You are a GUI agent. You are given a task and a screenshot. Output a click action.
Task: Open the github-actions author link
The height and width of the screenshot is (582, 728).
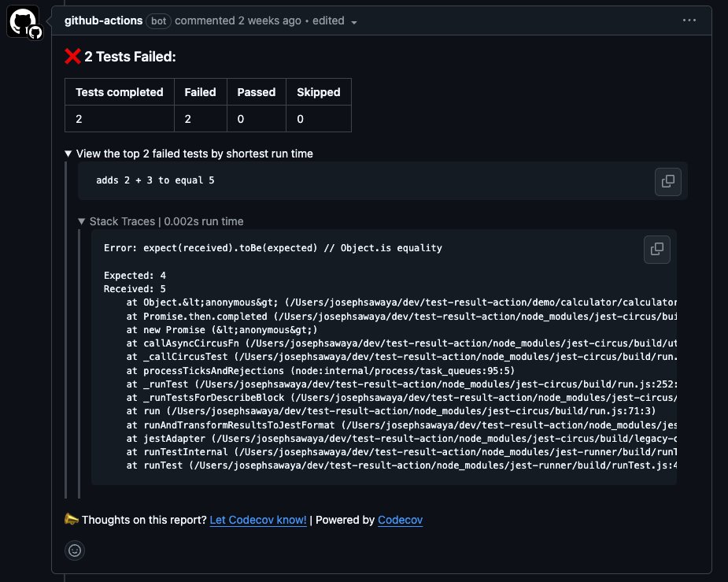click(x=103, y=20)
